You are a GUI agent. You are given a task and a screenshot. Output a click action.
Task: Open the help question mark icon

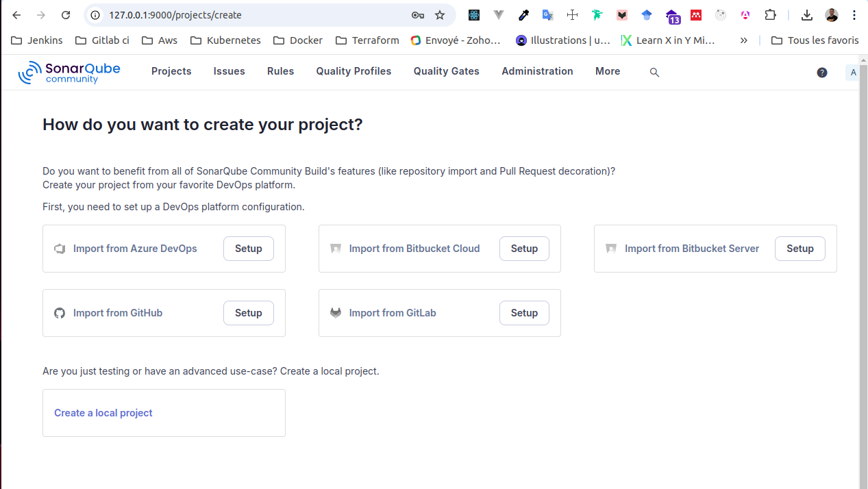(821, 72)
